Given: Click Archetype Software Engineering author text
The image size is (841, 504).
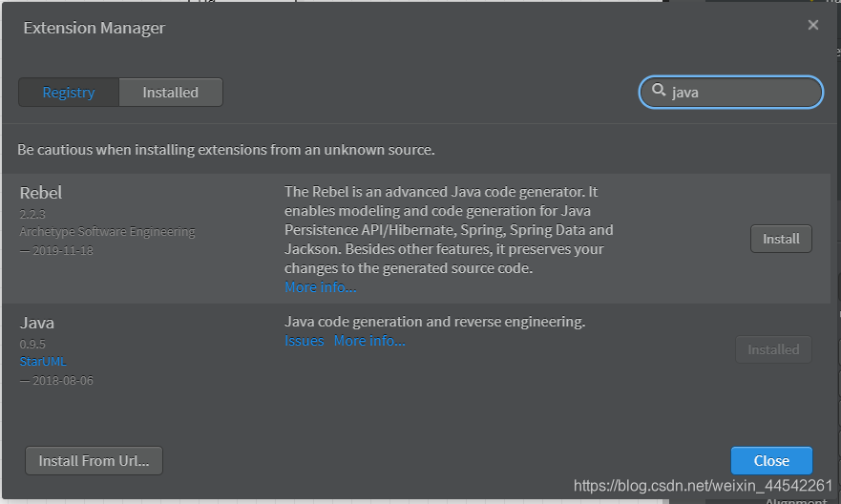Looking at the screenshot, I should coord(107,232).
